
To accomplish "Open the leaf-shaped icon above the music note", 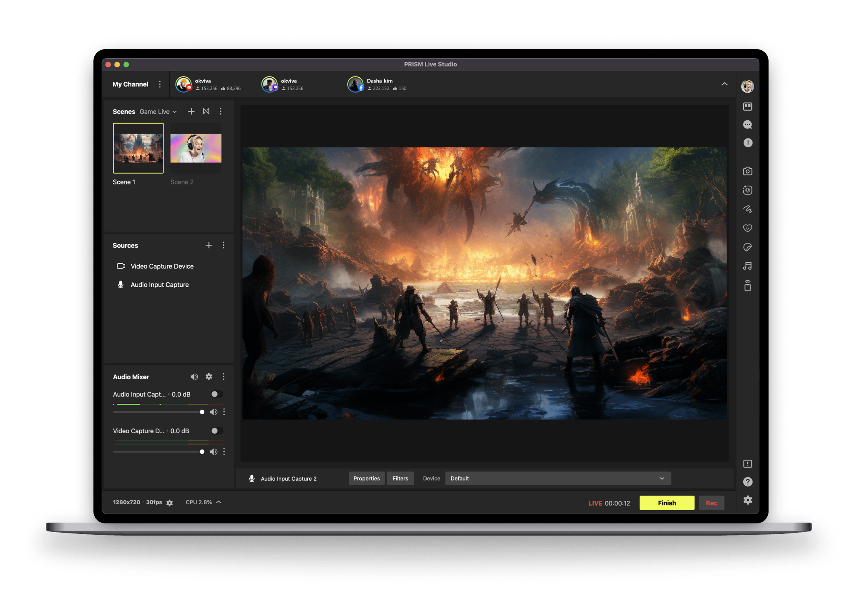I will point(748,247).
